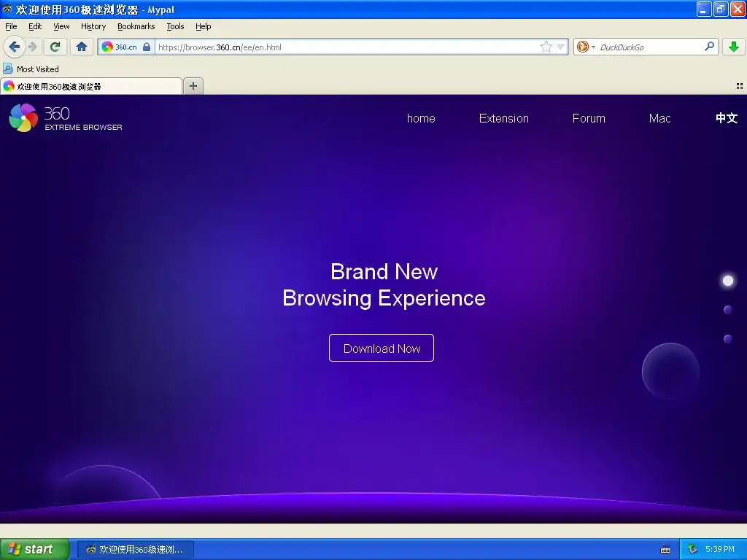Open the Windows Start menu
The image size is (747, 560).
click(34, 550)
